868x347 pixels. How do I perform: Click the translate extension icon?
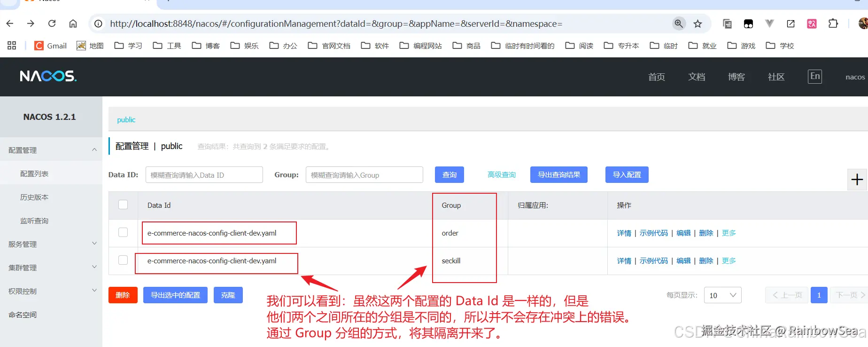[812, 24]
